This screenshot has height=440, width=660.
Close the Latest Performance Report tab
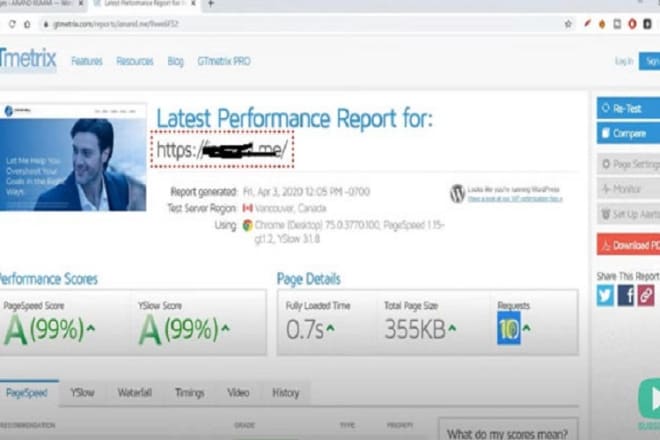point(194,3)
